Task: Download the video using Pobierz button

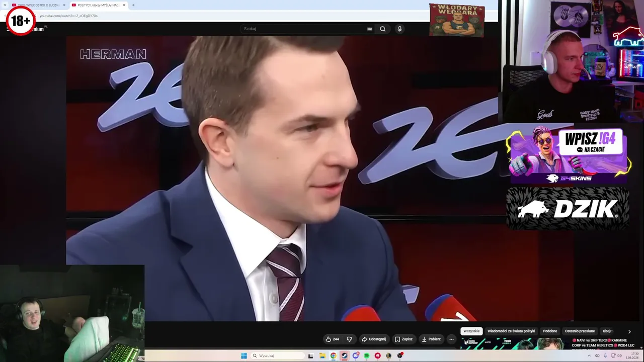Action: pos(431,339)
